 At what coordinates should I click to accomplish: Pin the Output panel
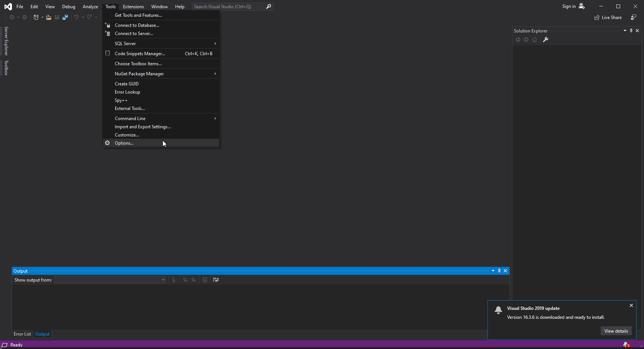[x=499, y=271]
